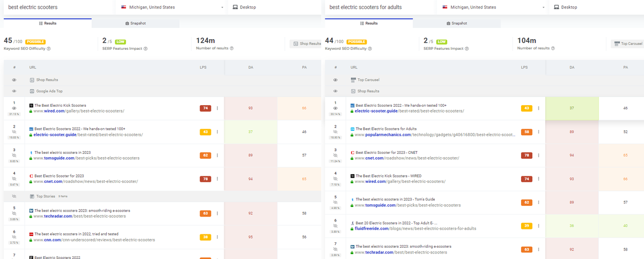
Task: Open Michigan, United States location dropdown in left panel
Action: (x=171, y=8)
